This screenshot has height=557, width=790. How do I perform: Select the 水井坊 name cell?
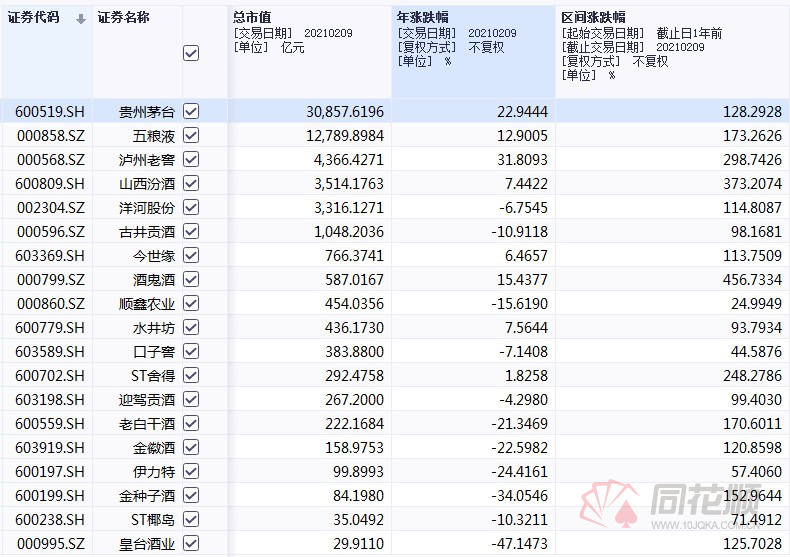(154, 328)
